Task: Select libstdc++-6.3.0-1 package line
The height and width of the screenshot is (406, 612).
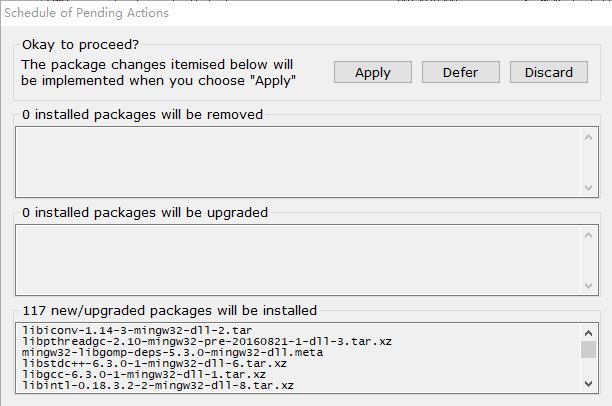Action: click(x=154, y=363)
